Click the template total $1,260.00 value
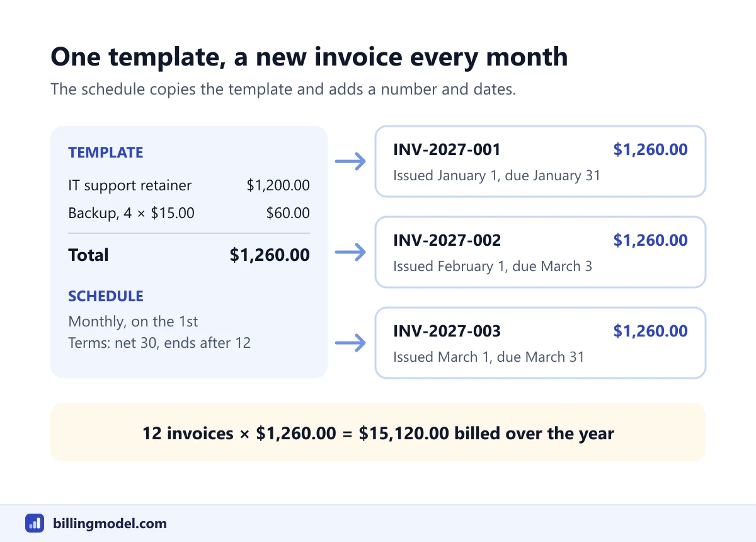This screenshot has width=756, height=542. click(x=270, y=255)
